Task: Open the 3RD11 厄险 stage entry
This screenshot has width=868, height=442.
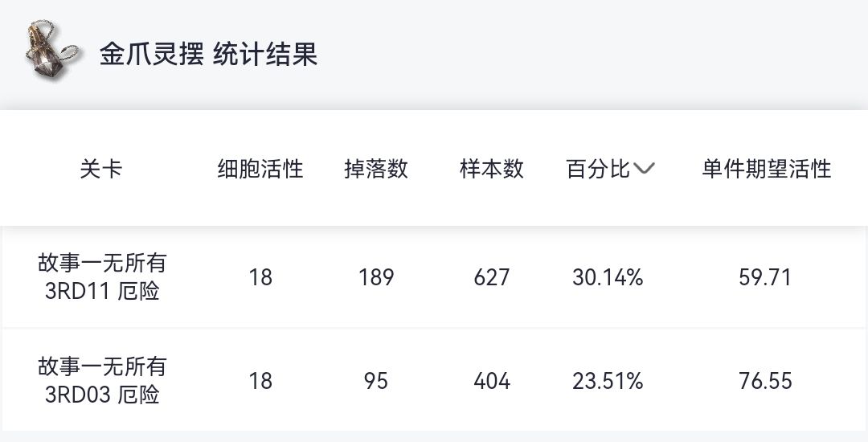Action: click(102, 277)
